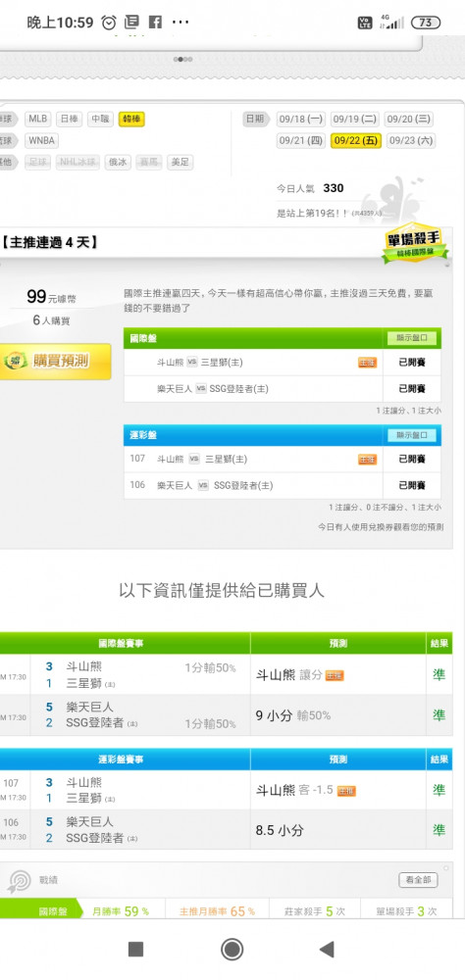Tap the 單場殺手 badge ribbon

(416, 243)
